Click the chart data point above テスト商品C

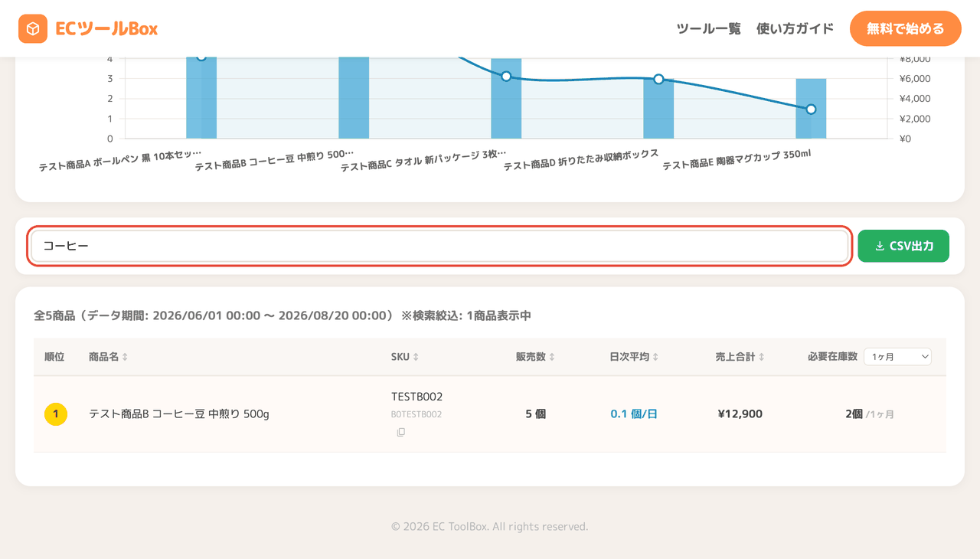[x=506, y=76]
